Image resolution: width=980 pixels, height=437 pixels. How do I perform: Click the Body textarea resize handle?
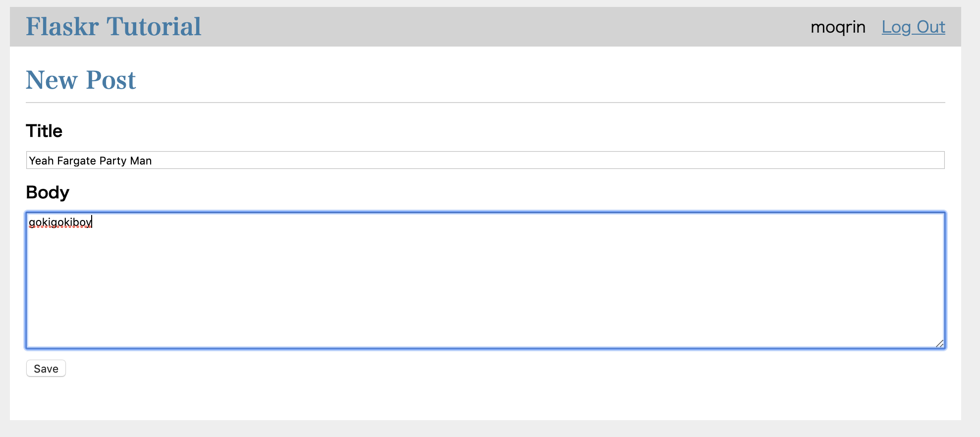click(939, 343)
